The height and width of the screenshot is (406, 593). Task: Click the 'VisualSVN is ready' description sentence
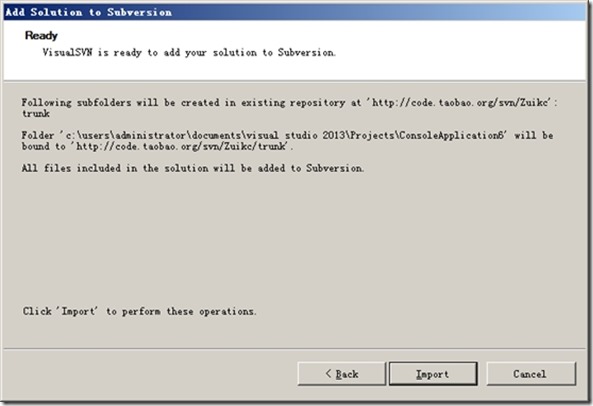(x=189, y=52)
